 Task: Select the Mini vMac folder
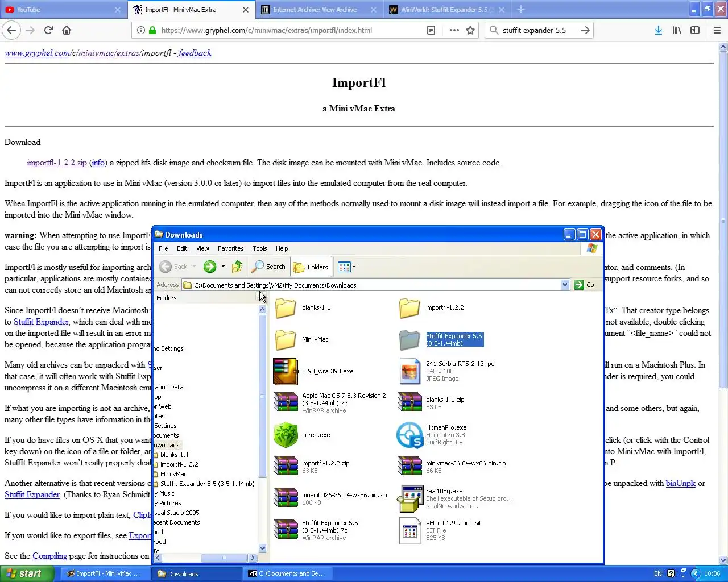302,340
